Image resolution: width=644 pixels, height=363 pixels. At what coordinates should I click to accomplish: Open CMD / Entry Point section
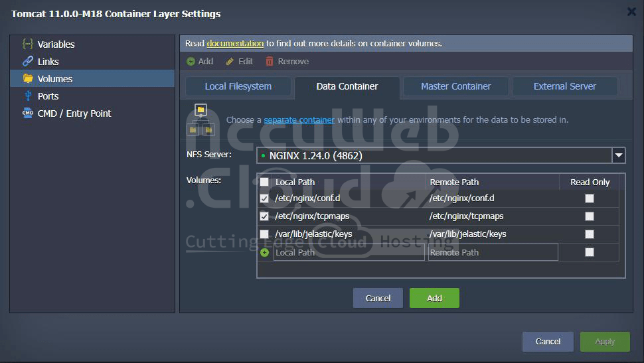coord(92,113)
